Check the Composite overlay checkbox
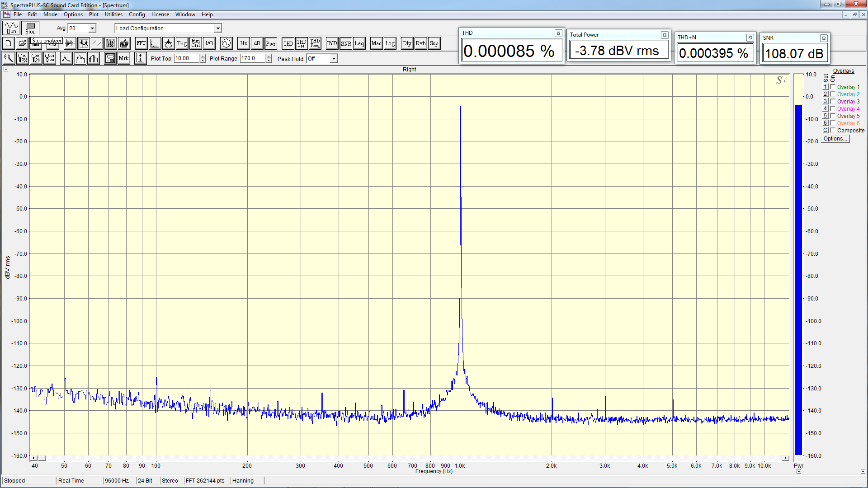The image size is (868, 488). (833, 131)
